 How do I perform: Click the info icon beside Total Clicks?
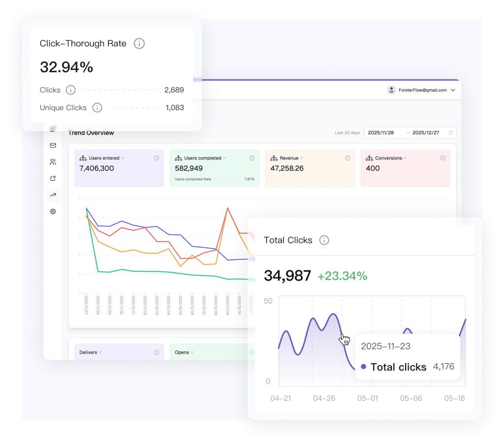tap(324, 240)
